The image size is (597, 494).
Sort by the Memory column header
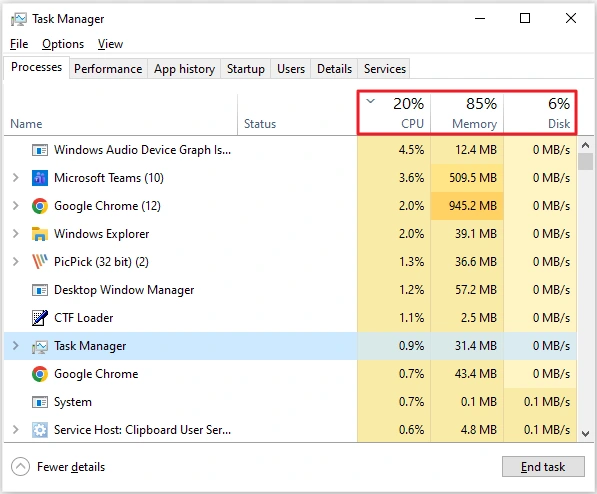click(x=467, y=113)
